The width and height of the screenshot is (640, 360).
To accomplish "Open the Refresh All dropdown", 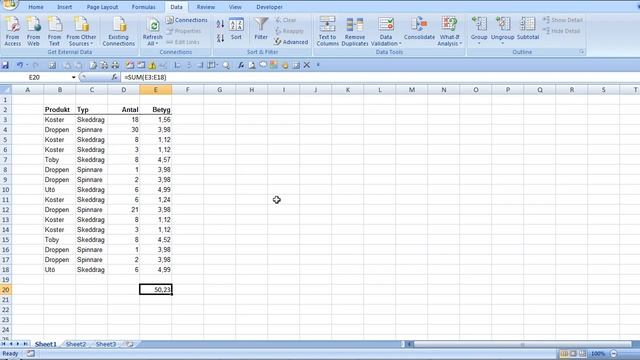I will click(x=152, y=31).
